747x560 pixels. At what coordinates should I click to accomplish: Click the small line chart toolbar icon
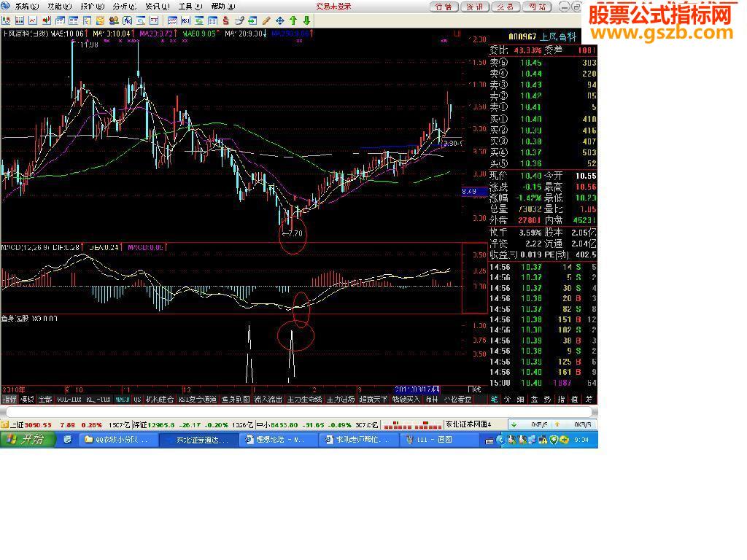pyautogui.click(x=33, y=20)
